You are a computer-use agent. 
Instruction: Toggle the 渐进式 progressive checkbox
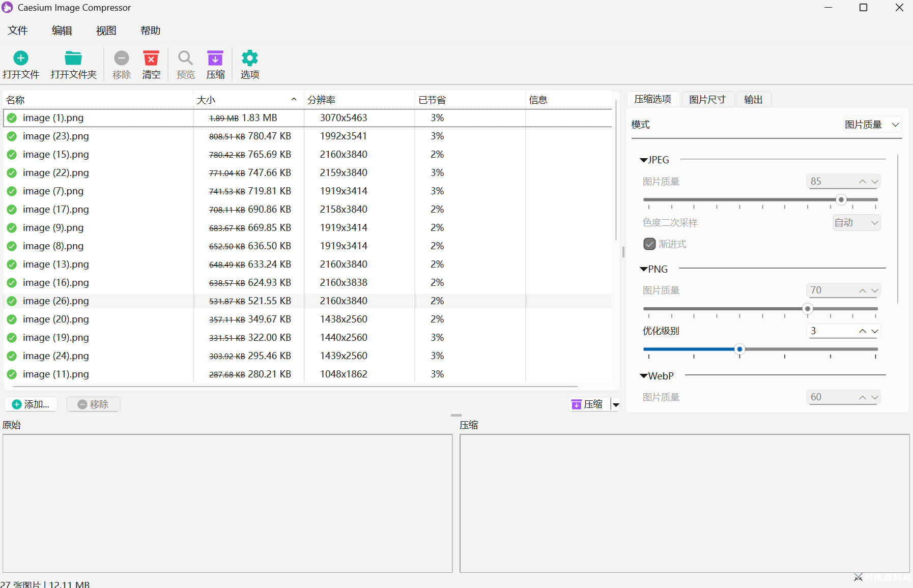coord(649,244)
